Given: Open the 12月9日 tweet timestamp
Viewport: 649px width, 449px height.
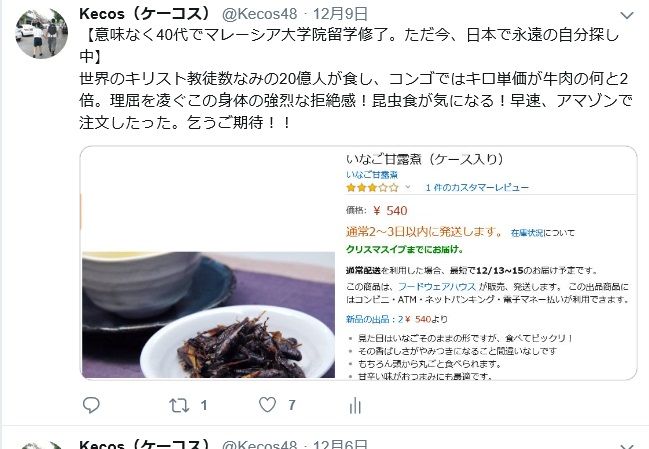Looking at the screenshot, I should [340, 14].
